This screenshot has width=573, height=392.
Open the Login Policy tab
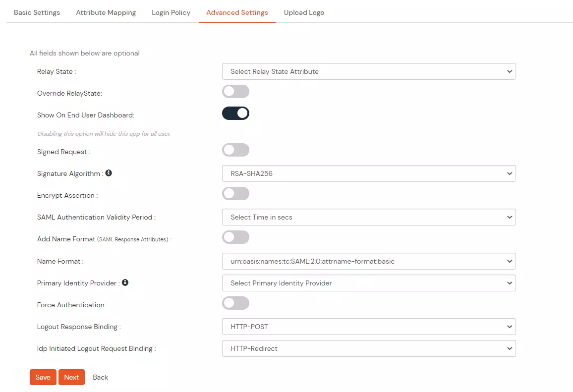tap(171, 12)
